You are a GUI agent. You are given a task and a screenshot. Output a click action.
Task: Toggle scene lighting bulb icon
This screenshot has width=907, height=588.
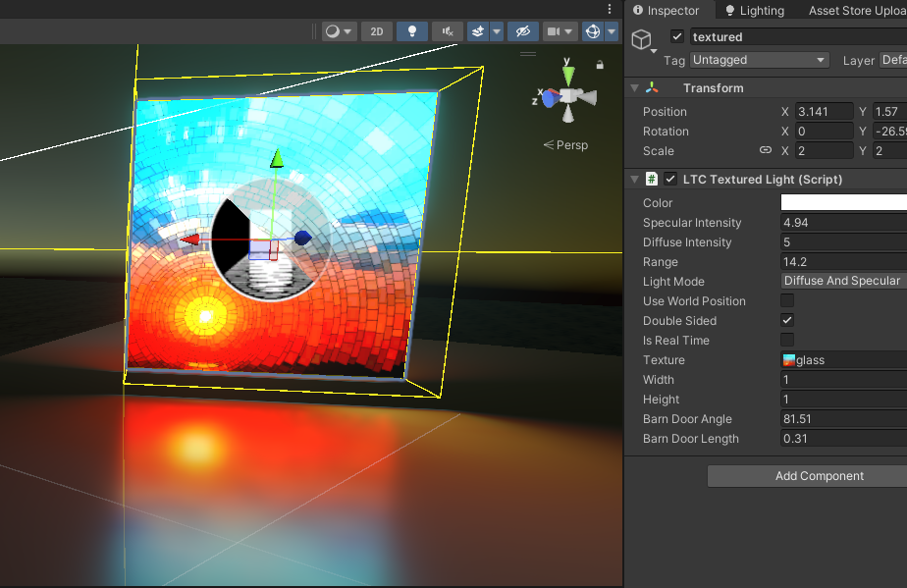(x=411, y=31)
